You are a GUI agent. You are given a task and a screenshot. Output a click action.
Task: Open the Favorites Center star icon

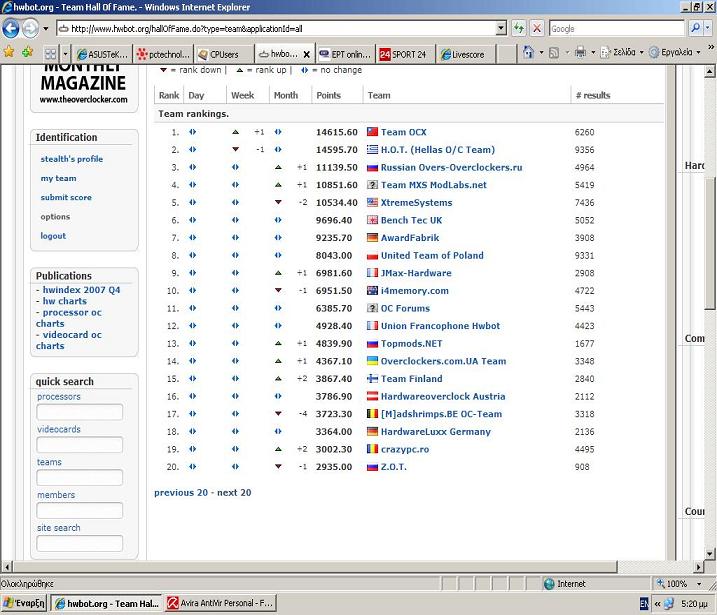[9, 52]
